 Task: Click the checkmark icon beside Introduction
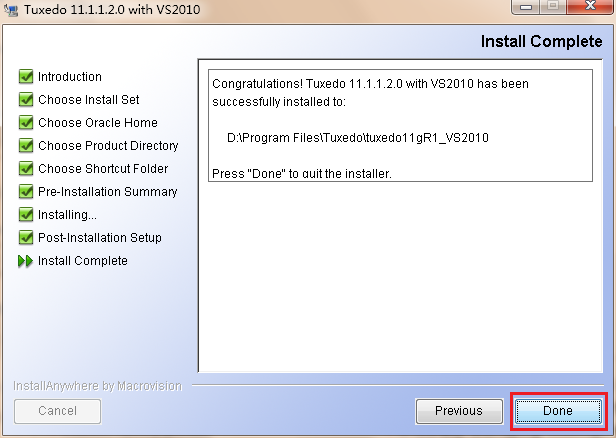click(x=26, y=77)
